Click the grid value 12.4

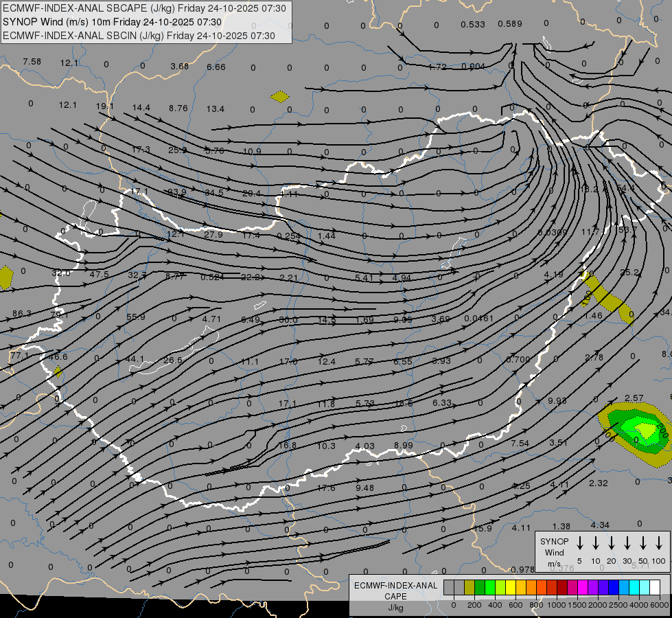tap(327, 362)
